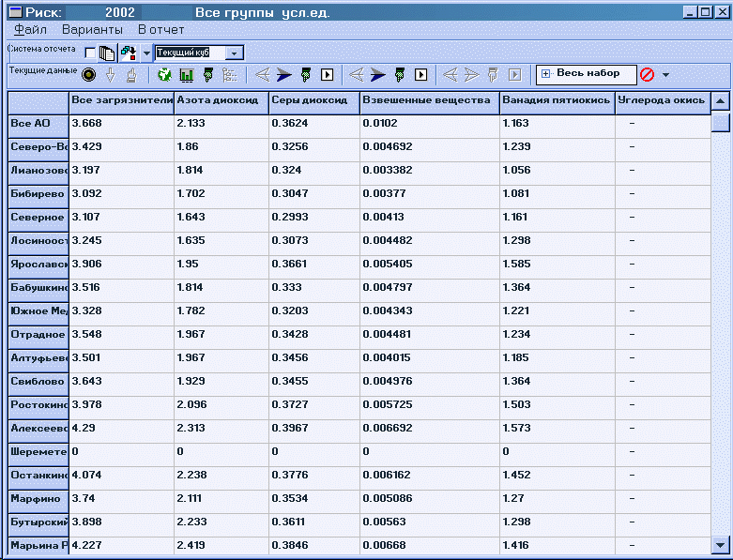Select the Все АО row header
Screen dimensions: 733x560
click(x=38, y=126)
